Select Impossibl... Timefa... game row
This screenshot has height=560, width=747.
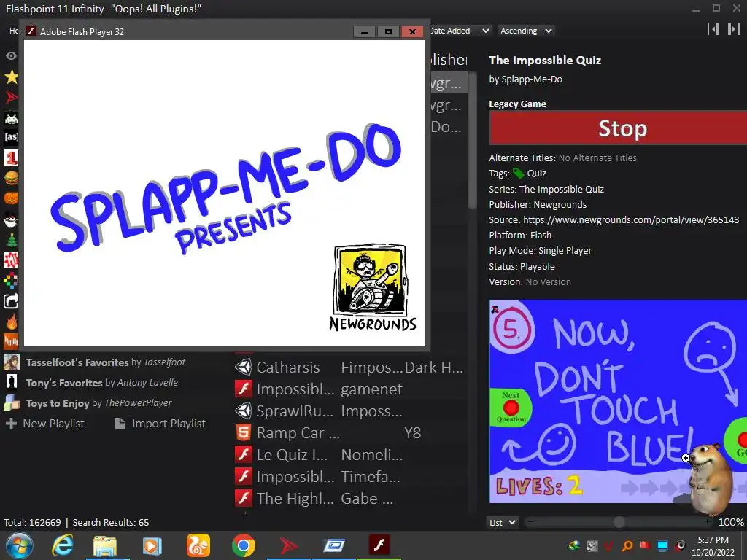click(x=349, y=477)
